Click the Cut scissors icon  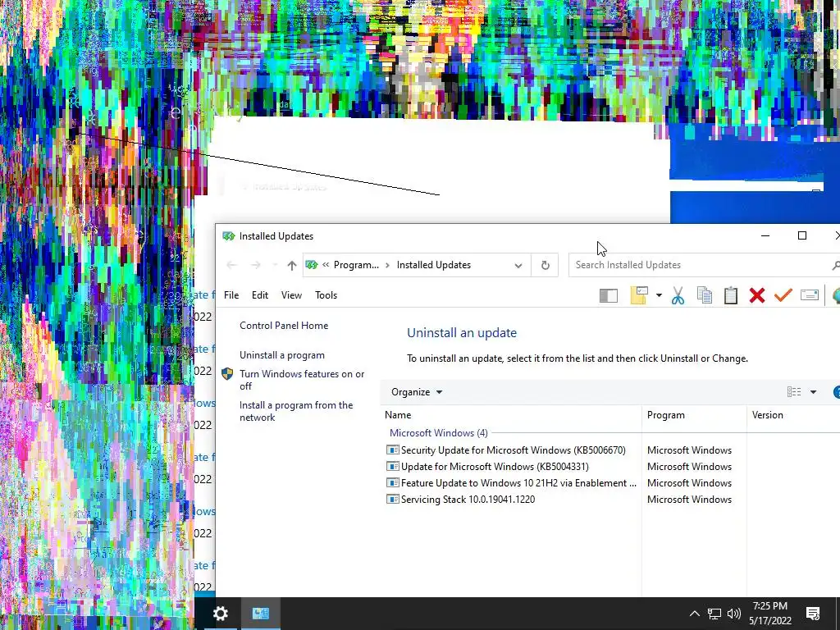click(x=678, y=295)
